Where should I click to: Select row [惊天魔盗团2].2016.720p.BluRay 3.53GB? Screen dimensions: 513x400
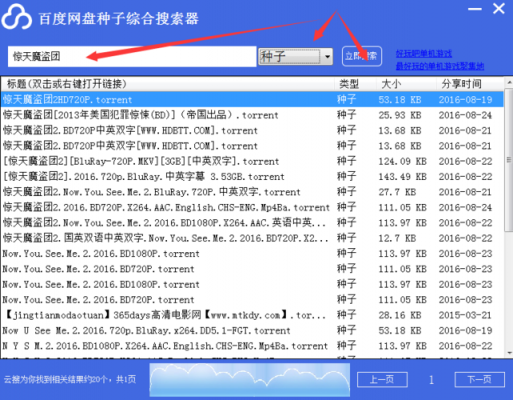[252, 177]
